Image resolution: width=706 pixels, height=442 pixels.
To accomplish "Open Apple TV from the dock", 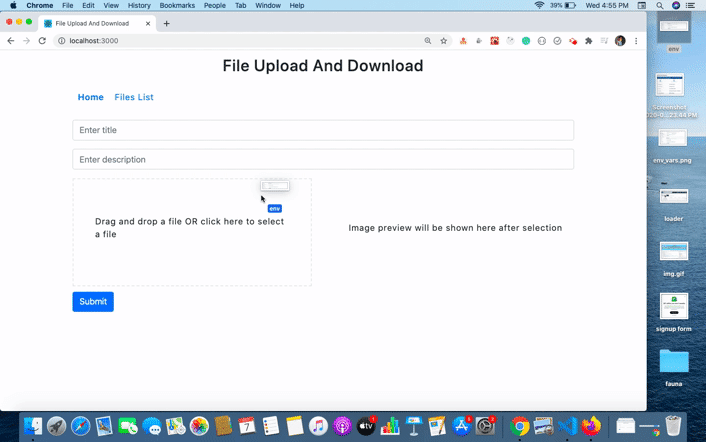I will coord(366,426).
